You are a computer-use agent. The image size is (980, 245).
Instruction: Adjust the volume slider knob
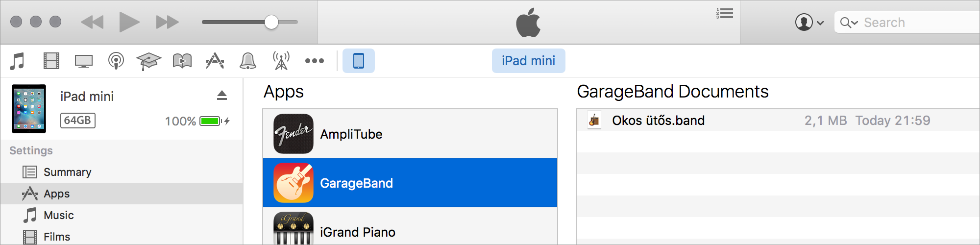(x=271, y=22)
